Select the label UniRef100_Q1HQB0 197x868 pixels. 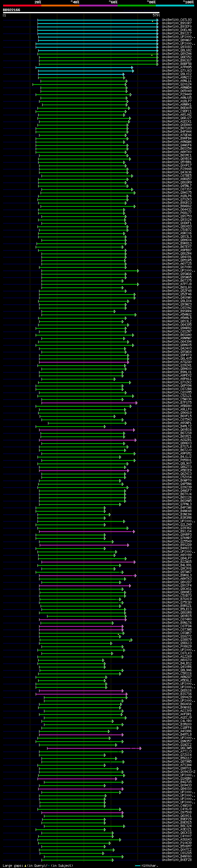coord(177,778)
